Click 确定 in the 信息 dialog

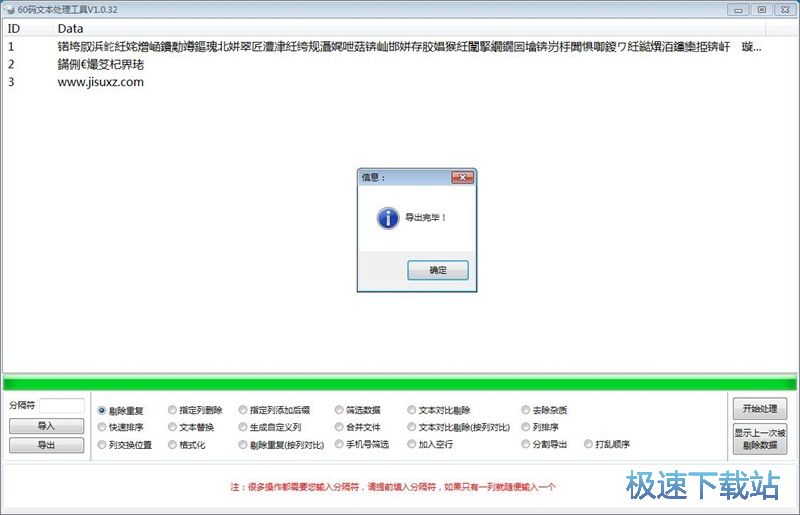tap(438, 270)
